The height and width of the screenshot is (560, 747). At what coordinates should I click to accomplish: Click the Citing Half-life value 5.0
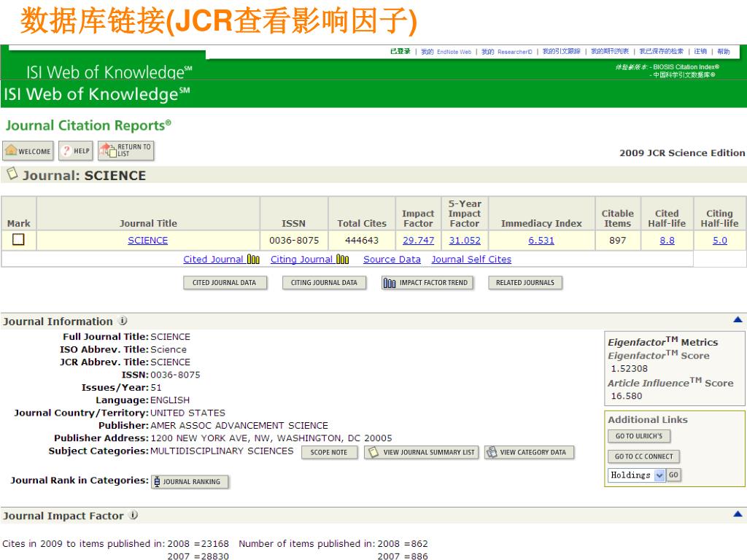[719, 241]
